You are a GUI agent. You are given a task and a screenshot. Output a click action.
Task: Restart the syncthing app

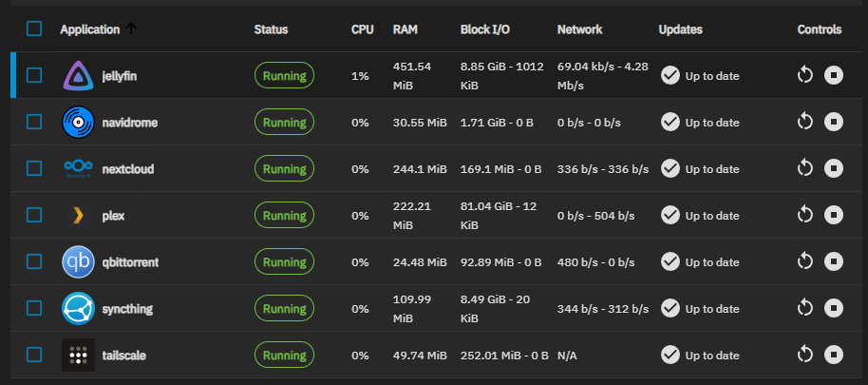pyautogui.click(x=805, y=307)
